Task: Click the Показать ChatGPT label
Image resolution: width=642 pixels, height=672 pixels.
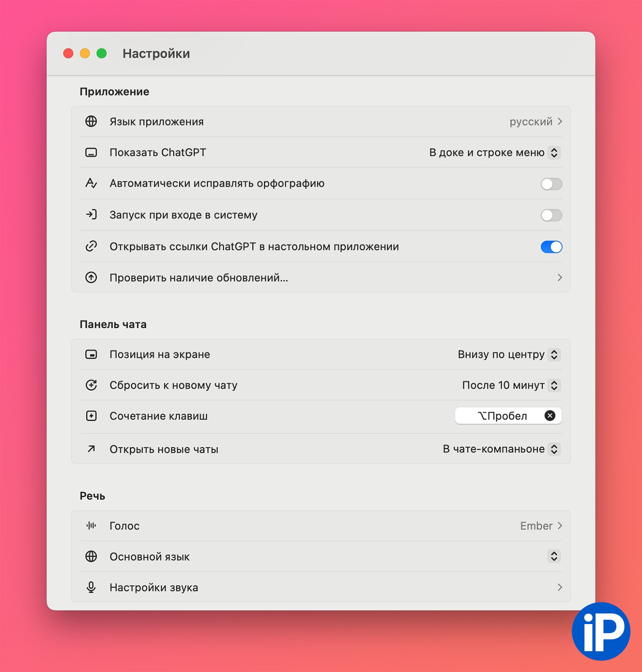Action: click(x=158, y=152)
